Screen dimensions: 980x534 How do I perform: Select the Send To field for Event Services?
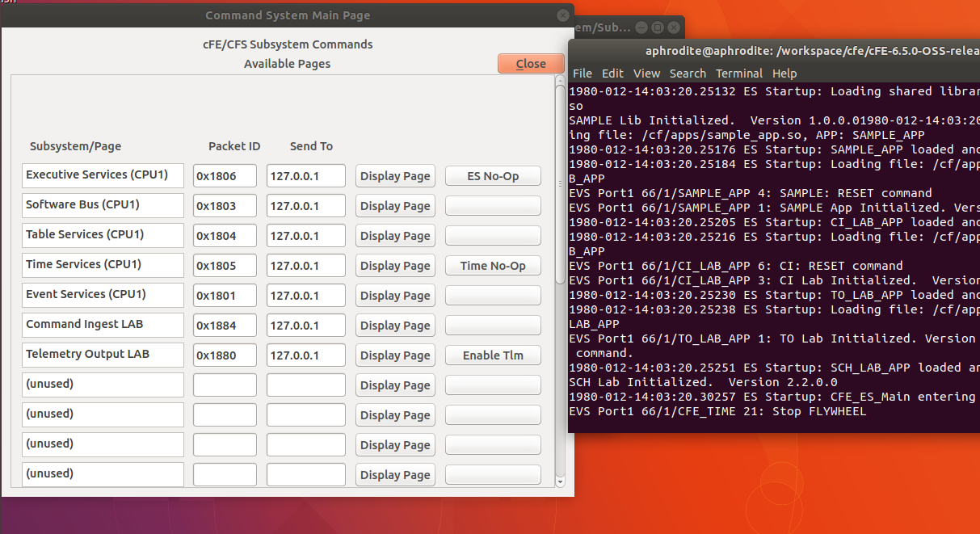[305, 296]
